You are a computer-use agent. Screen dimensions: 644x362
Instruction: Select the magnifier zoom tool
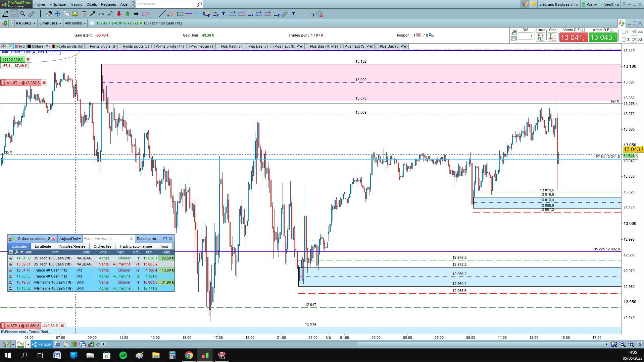point(22,14)
